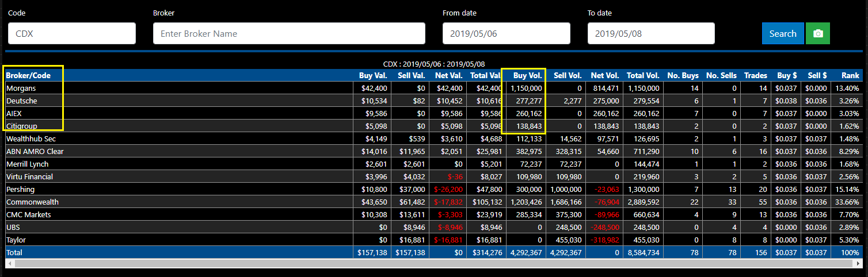Select the UBS broker row
The width and height of the screenshot is (868, 277).
pyautogui.click(x=434, y=227)
